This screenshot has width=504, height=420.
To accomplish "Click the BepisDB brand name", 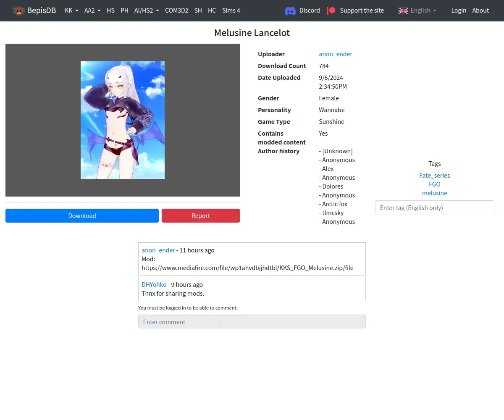I will 42,10.
